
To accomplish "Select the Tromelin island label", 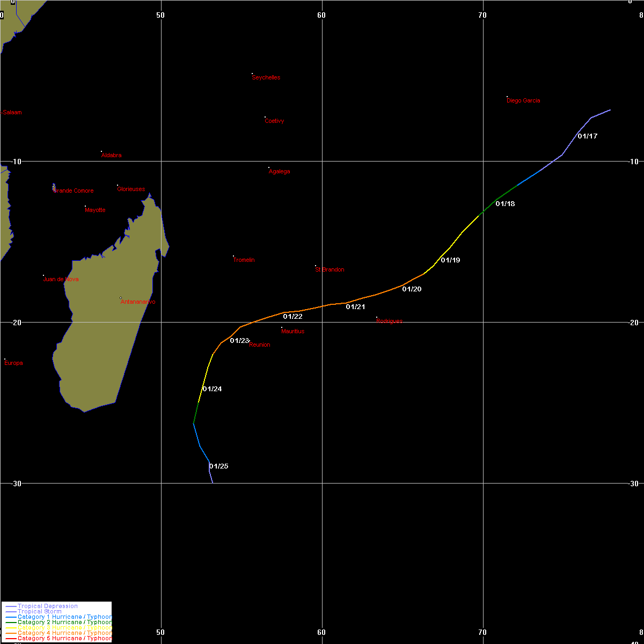I will pyautogui.click(x=244, y=260).
